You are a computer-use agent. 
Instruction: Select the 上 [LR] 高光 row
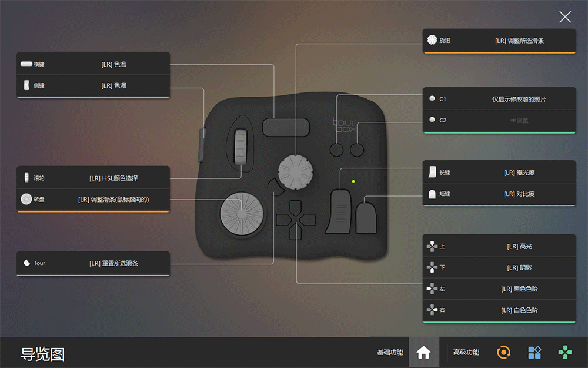tap(499, 246)
